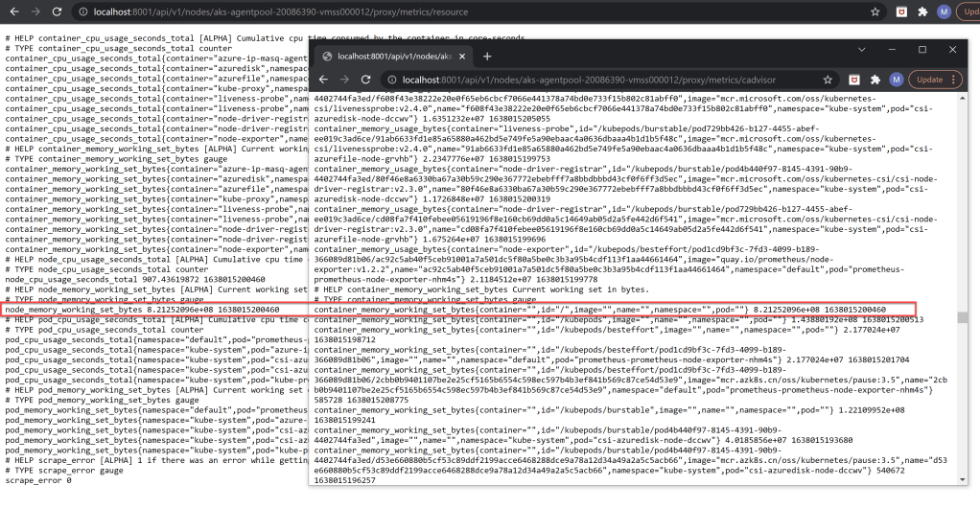Click red extension icon in cadvisor window

coord(852,80)
